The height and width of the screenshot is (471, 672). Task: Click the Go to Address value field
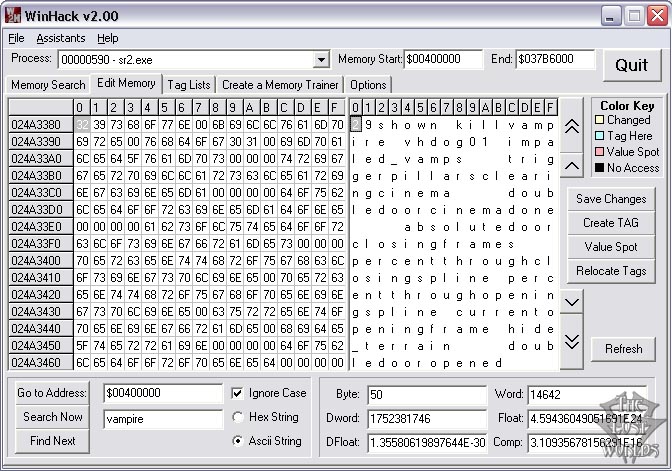tap(163, 393)
